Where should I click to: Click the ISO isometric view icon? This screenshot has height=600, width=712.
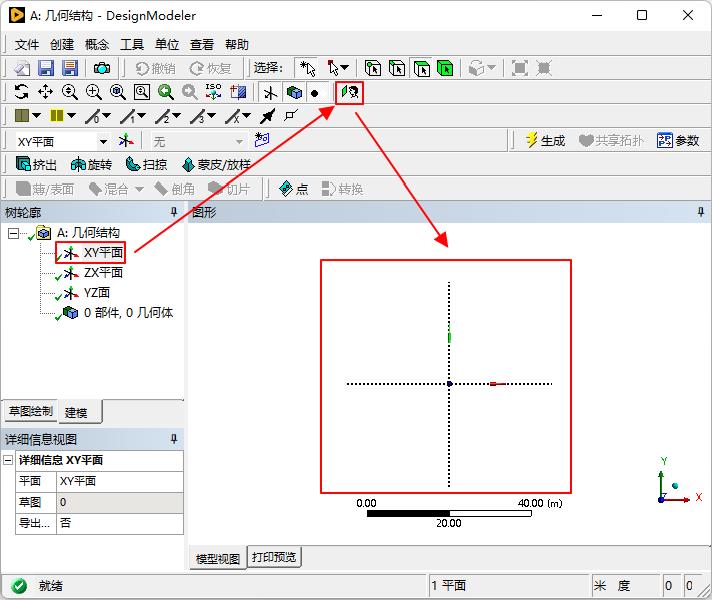point(213,92)
